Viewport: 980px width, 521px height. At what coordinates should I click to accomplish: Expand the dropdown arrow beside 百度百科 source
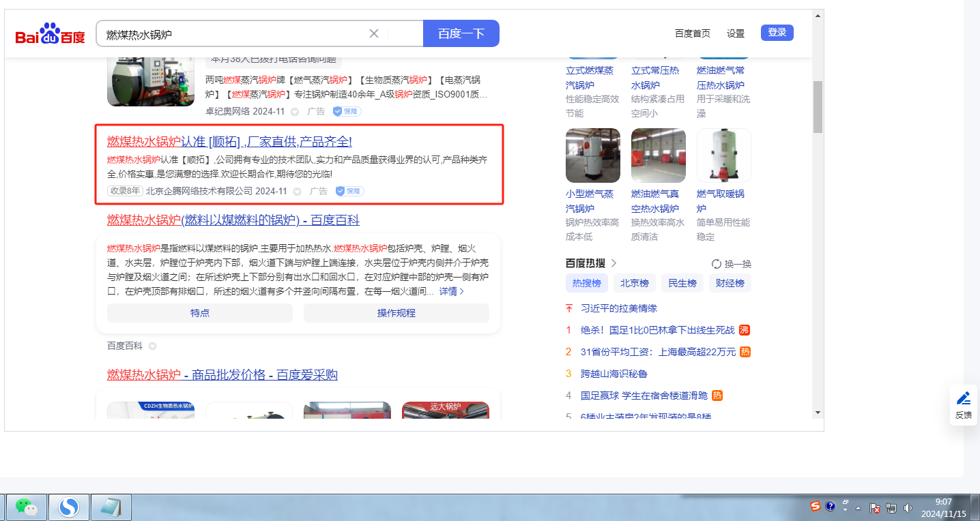click(153, 346)
